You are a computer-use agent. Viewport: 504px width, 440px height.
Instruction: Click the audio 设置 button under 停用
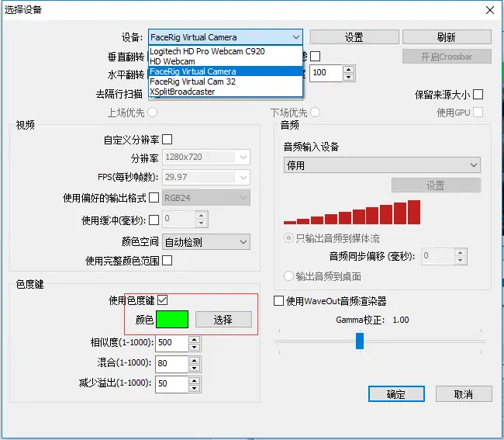437,185
